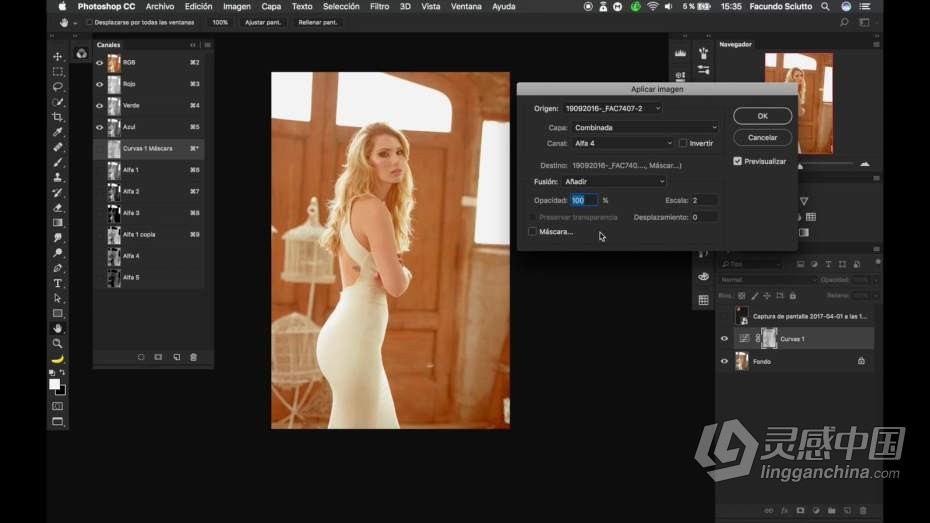
Task: Select the Alfa 4 channel
Action: pos(148,256)
